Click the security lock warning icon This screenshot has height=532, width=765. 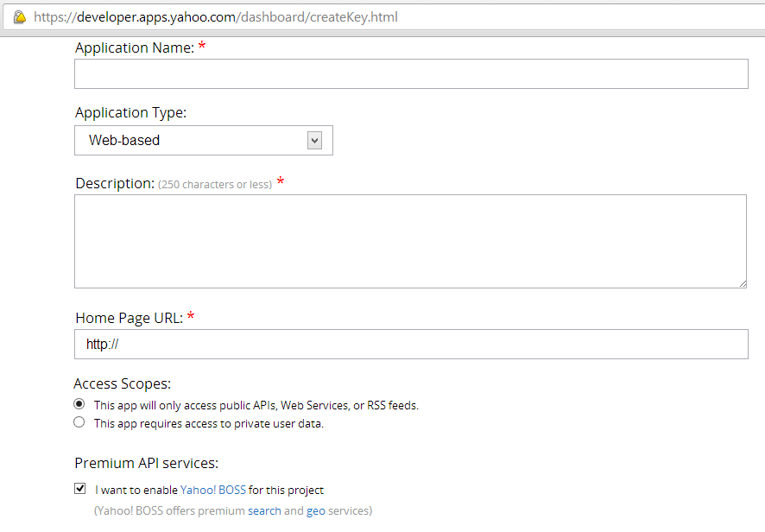pos(20,17)
